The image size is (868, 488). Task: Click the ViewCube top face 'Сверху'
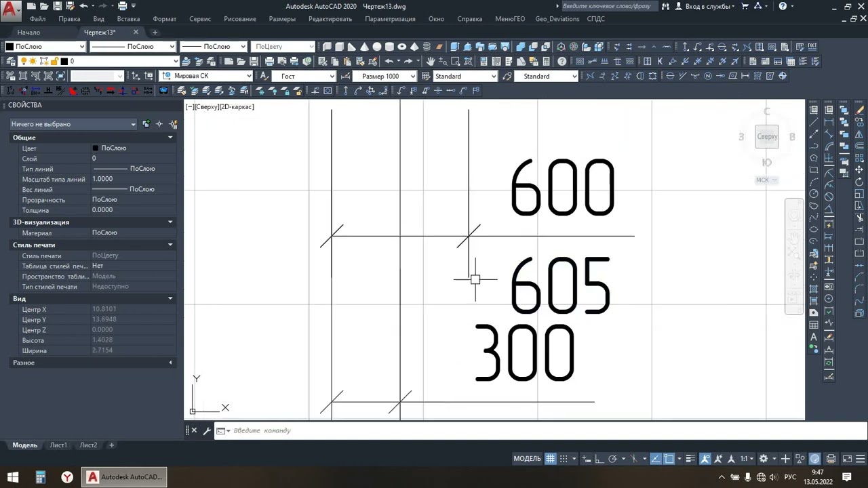point(767,136)
